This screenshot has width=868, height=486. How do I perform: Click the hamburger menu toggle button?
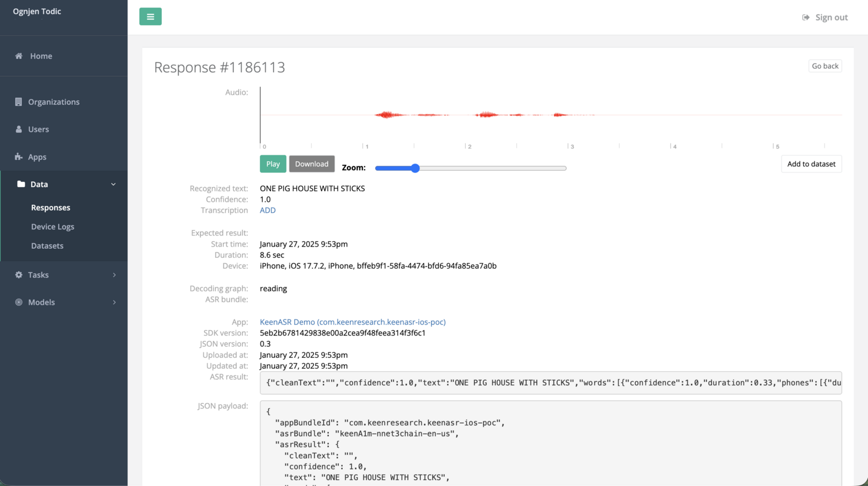[x=150, y=16]
